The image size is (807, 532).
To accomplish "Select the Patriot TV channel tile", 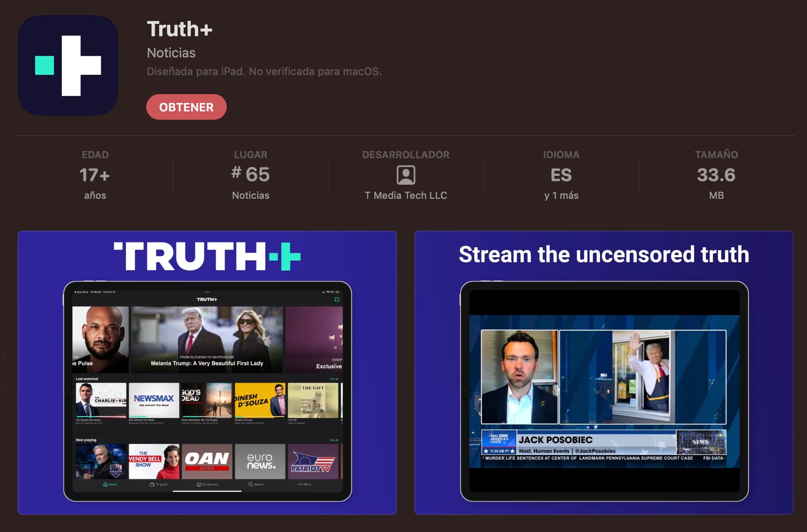I will pos(313,461).
